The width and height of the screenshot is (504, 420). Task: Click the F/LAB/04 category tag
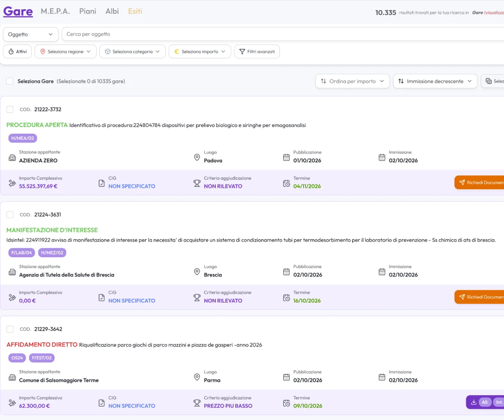(22, 253)
